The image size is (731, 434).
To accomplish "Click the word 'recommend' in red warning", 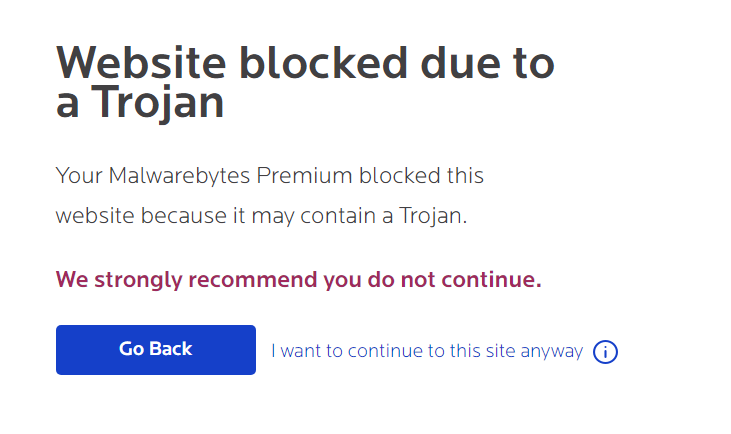I will [253, 280].
